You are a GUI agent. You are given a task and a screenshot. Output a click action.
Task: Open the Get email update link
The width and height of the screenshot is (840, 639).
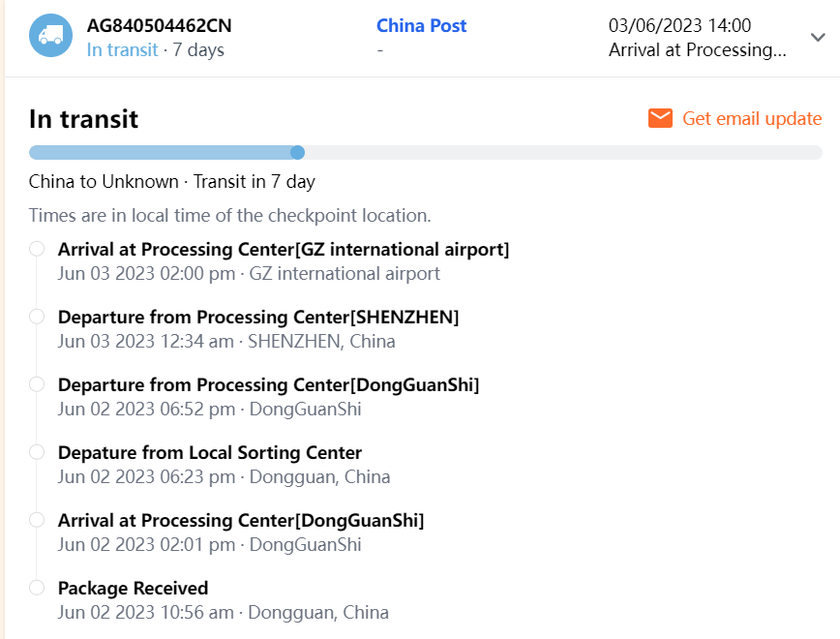752,118
